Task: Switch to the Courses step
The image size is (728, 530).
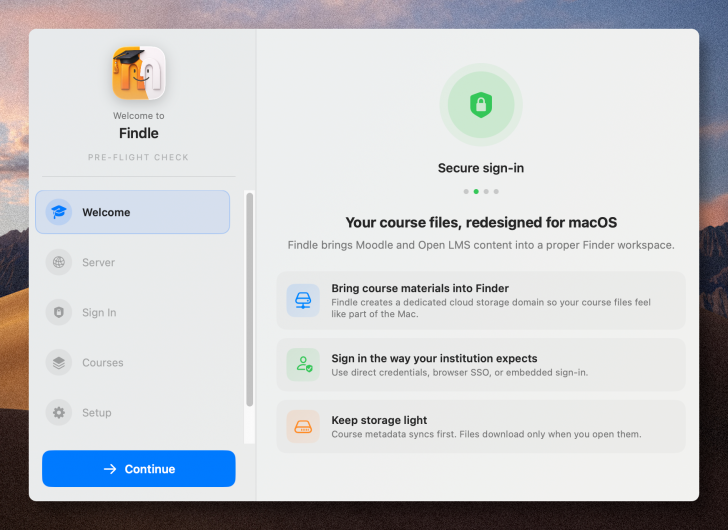Action: [132, 362]
